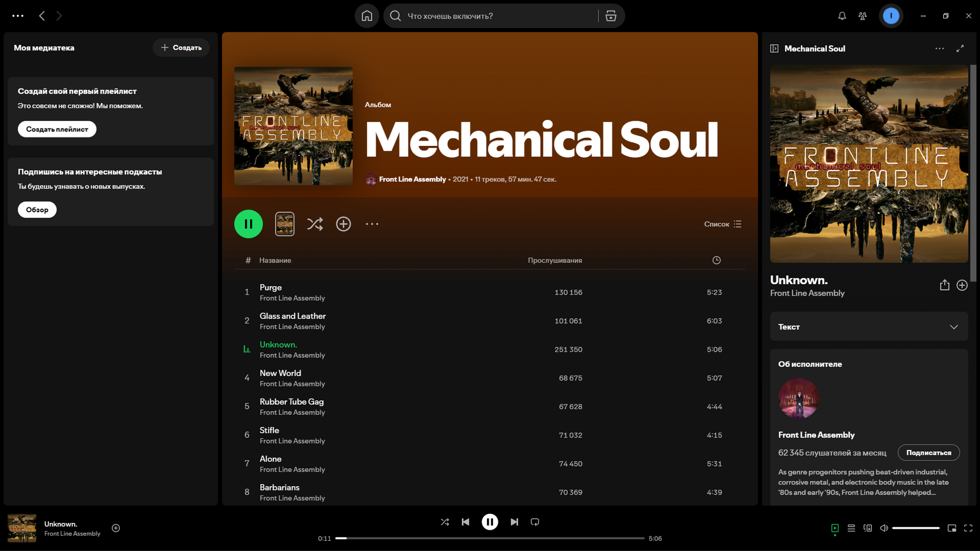Image resolution: width=980 pixels, height=551 pixels.
Task: Click the Моя медиатека header
Action: pyautogui.click(x=44, y=48)
